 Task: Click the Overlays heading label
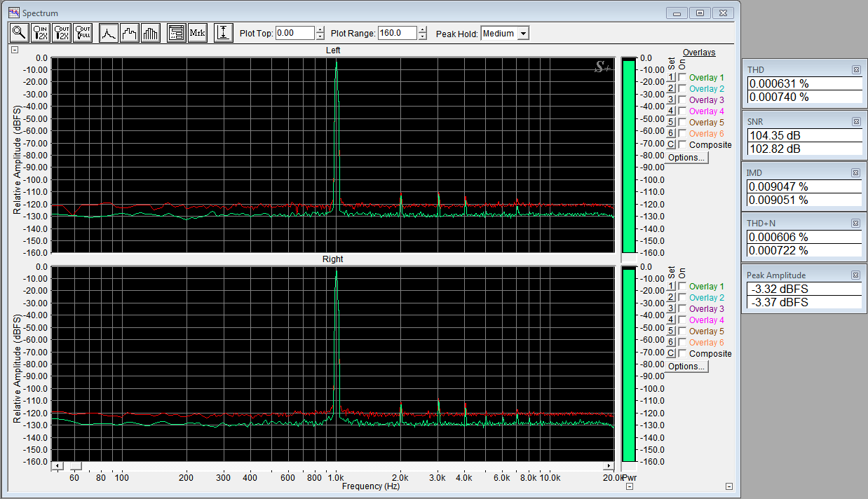tap(699, 53)
